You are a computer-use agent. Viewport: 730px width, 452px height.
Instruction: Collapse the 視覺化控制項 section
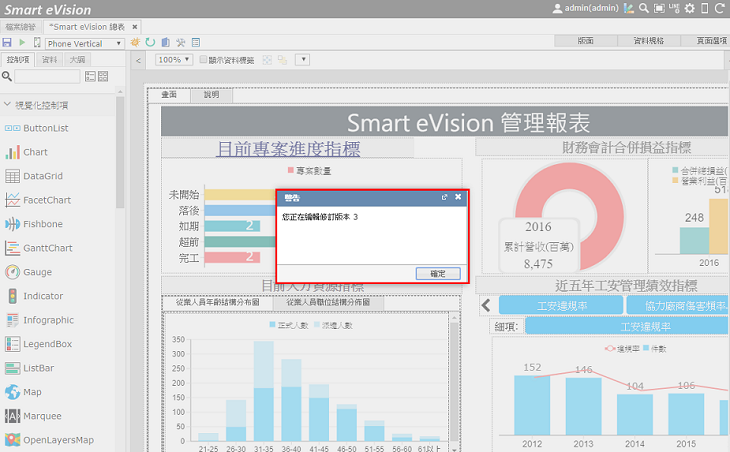(7, 105)
